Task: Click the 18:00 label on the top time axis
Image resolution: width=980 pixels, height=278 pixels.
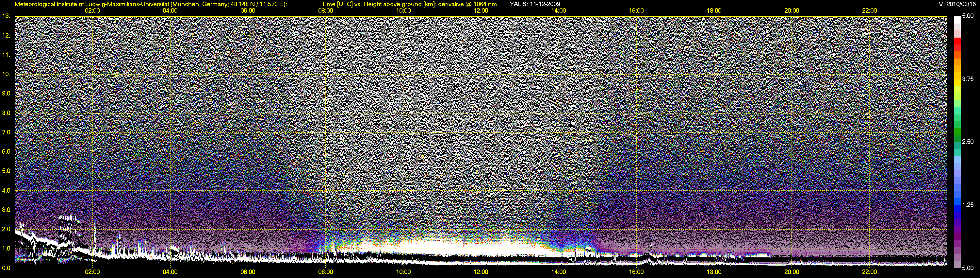Action: point(714,11)
